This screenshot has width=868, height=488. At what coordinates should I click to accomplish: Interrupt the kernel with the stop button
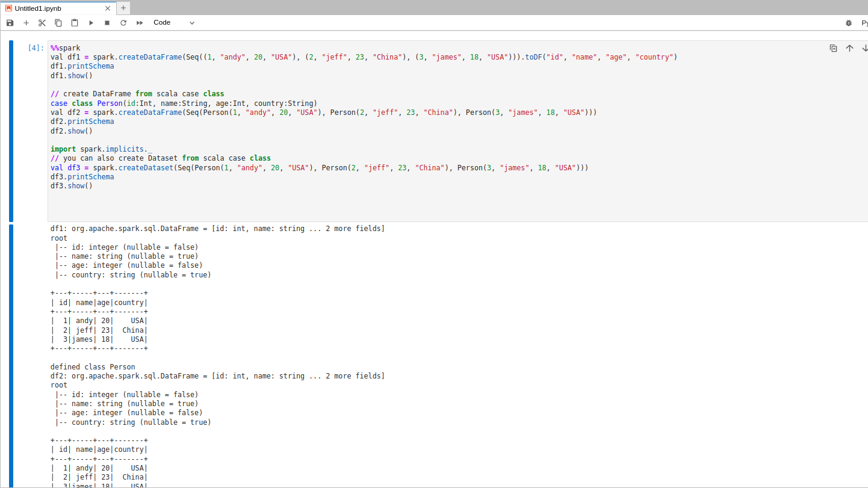click(107, 23)
